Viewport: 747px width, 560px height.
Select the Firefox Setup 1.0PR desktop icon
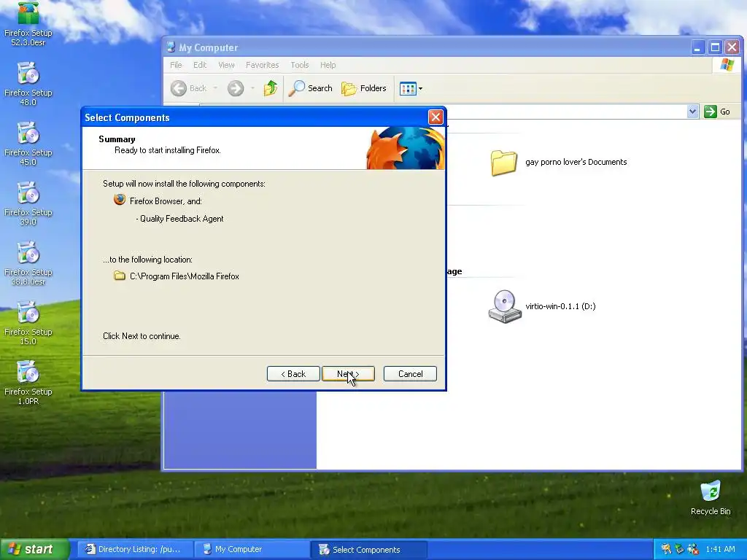pyautogui.click(x=28, y=382)
